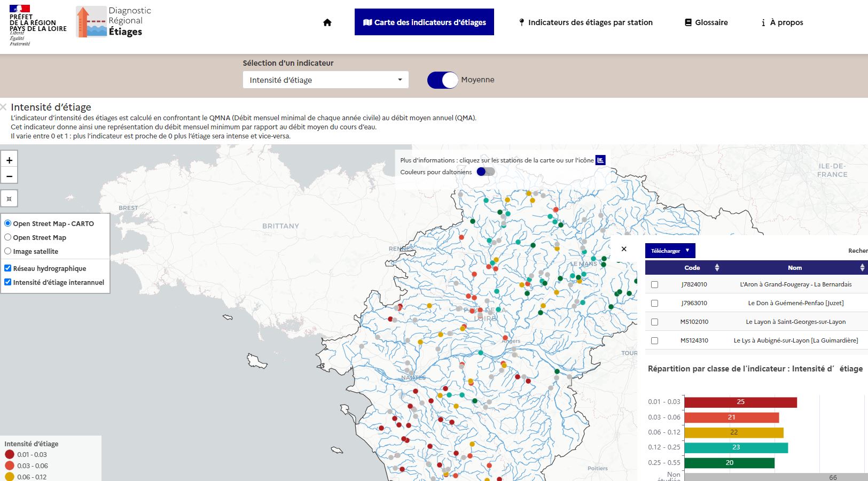
Task: Click the Préfet Pays de la Loire logo
Action: tap(38, 25)
